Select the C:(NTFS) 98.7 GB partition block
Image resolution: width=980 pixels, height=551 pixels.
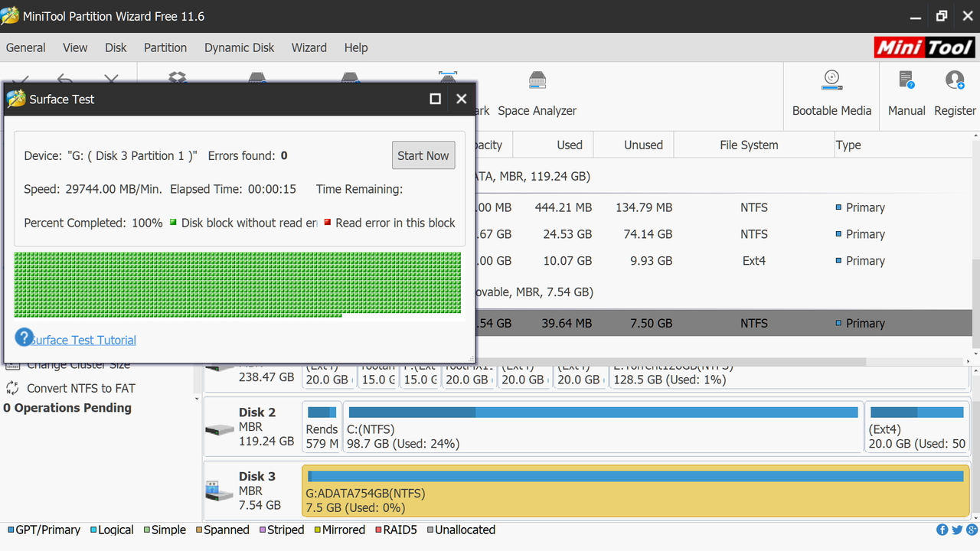pos(603,427)
